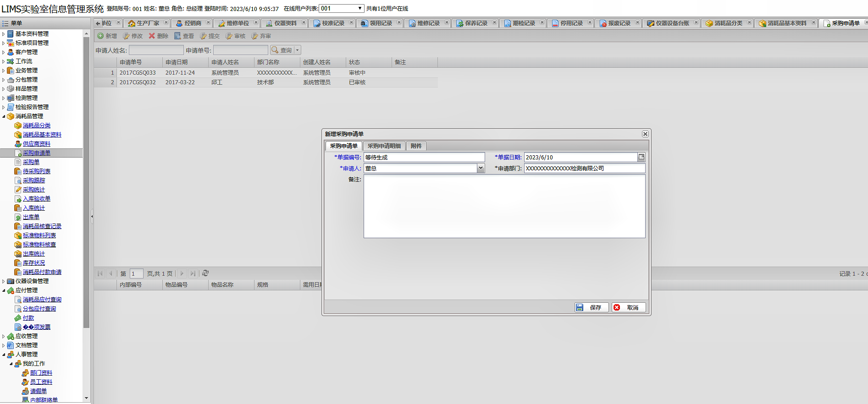Go to last page in pager
Viewport: 868px width, 404px height.
click(x=193, y=273)
